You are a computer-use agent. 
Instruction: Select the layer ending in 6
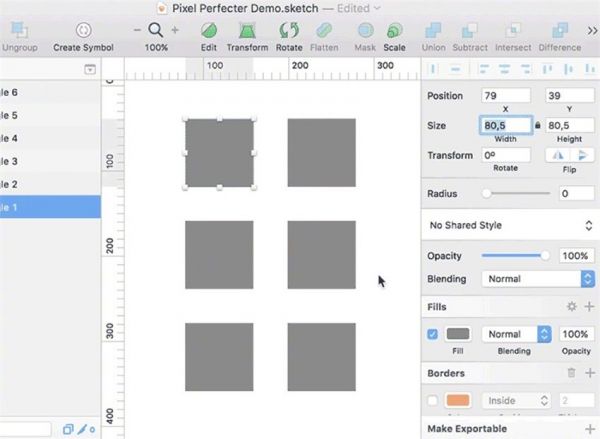[x=50, y=92]
